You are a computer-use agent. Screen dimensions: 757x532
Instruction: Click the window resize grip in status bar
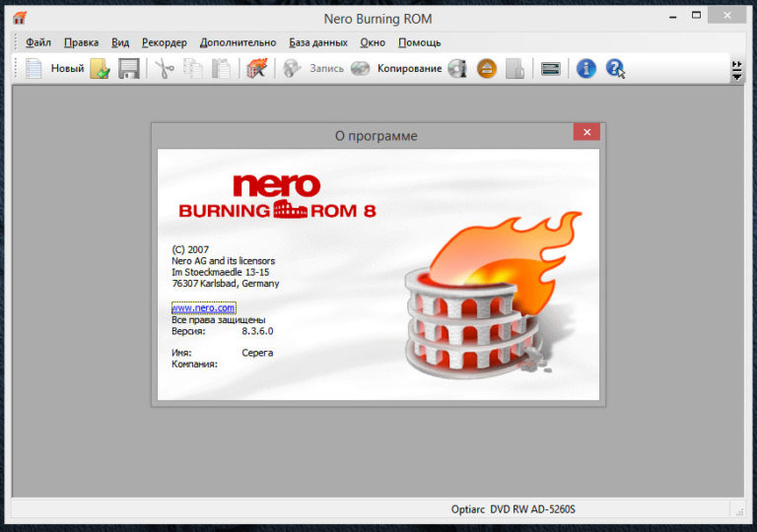tap(739, 511)
